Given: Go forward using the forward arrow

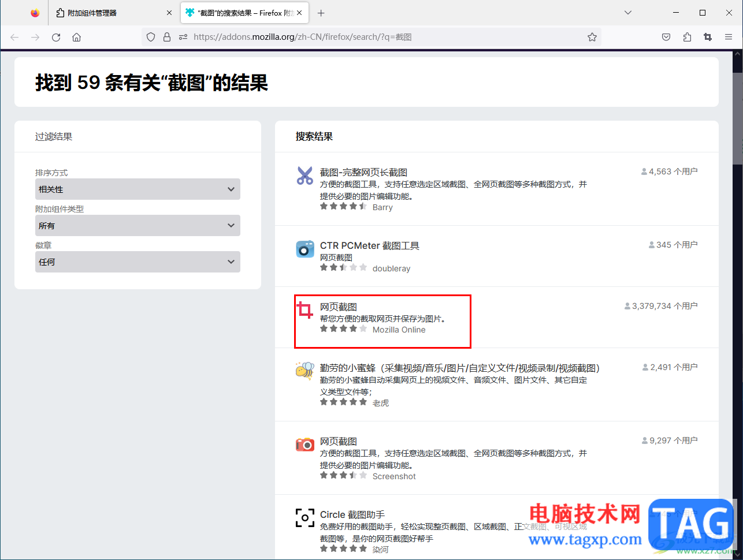Looking at the screenshot, I should click(x=35, y=37).
